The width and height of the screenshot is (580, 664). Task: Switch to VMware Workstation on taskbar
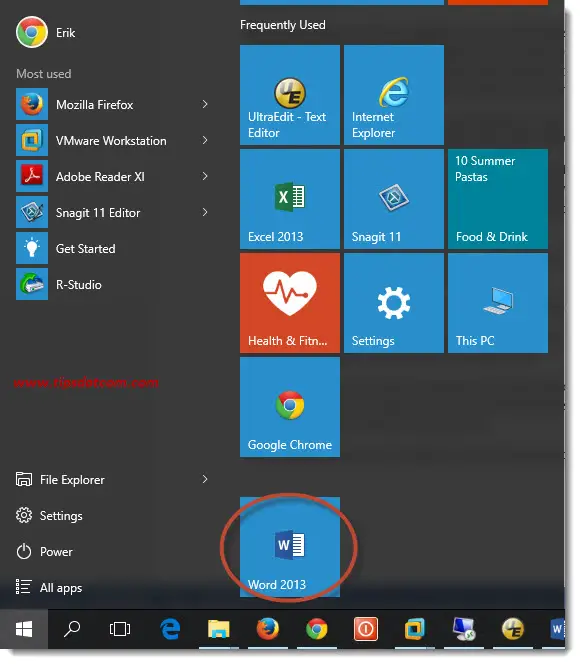[x=415, y=629]
